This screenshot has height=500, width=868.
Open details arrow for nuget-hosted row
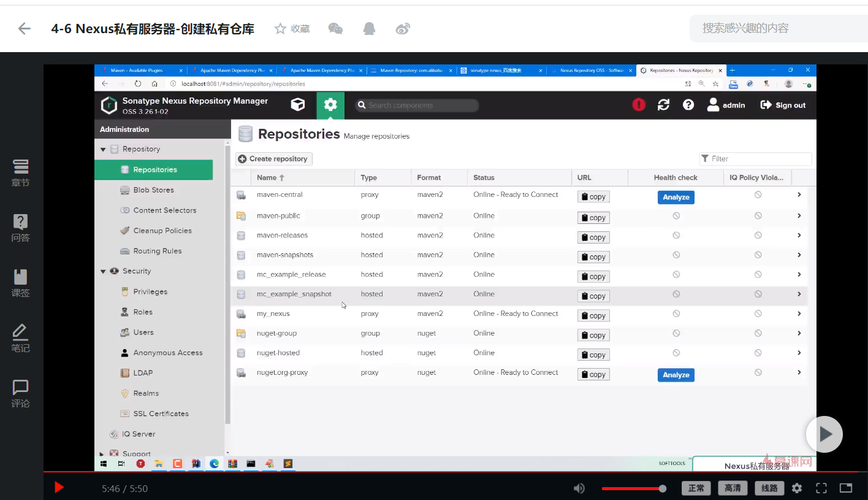click(799, 353)
